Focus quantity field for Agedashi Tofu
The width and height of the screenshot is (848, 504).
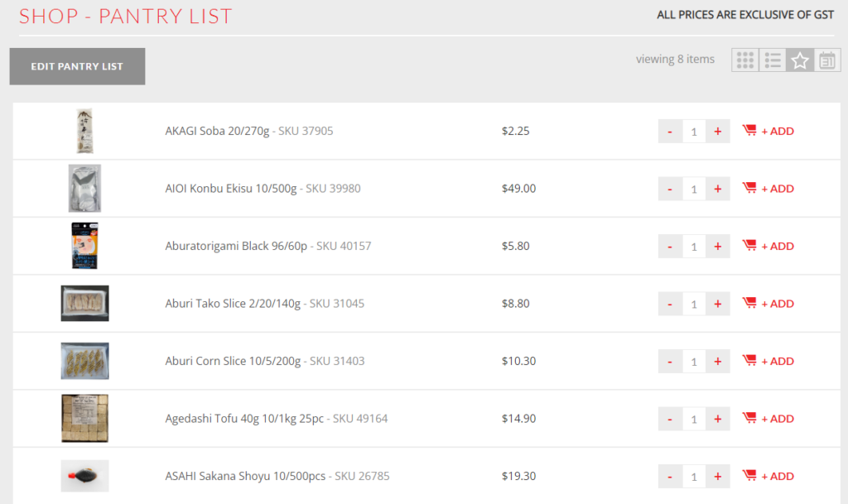click(694, 420)
